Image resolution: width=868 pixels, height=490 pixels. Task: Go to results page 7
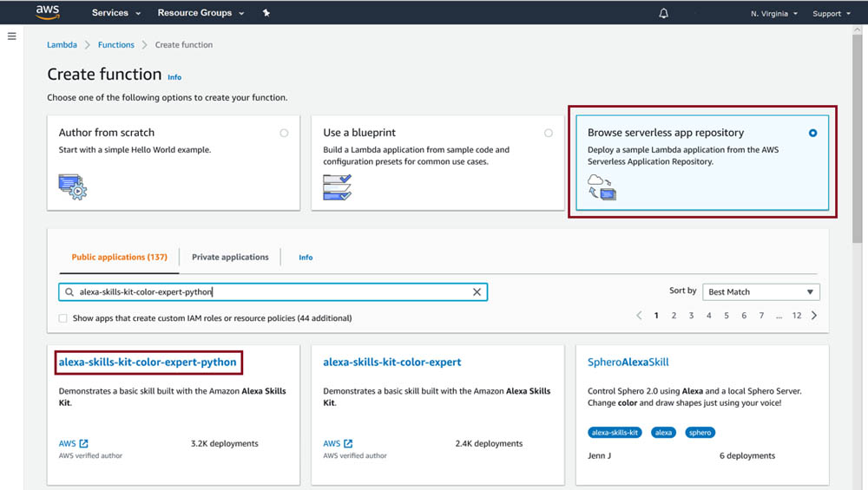click(761, 315)
